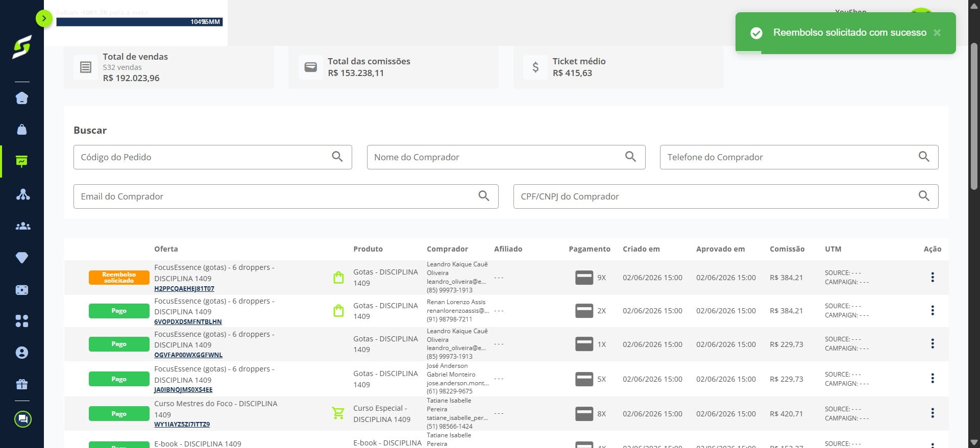Click the Comissão column header
The height and width of the screenshot is (448, 980).
click(x=787, y=249)
